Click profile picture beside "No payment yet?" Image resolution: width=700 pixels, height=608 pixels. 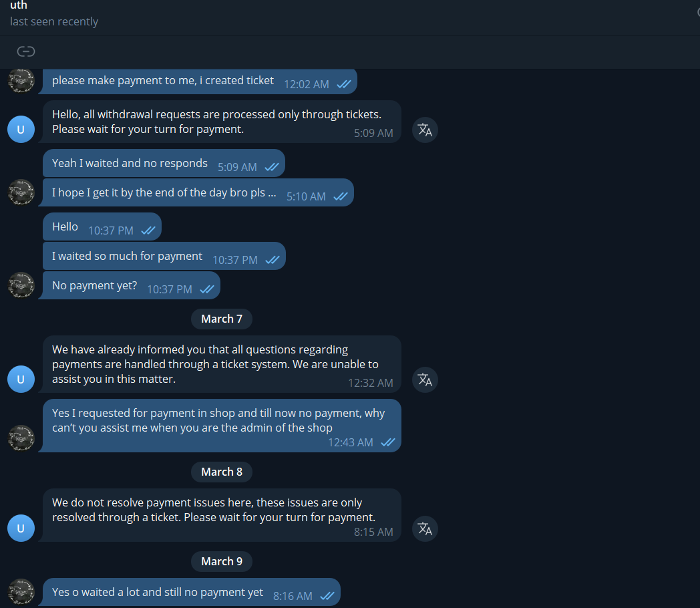coord(21,285)
